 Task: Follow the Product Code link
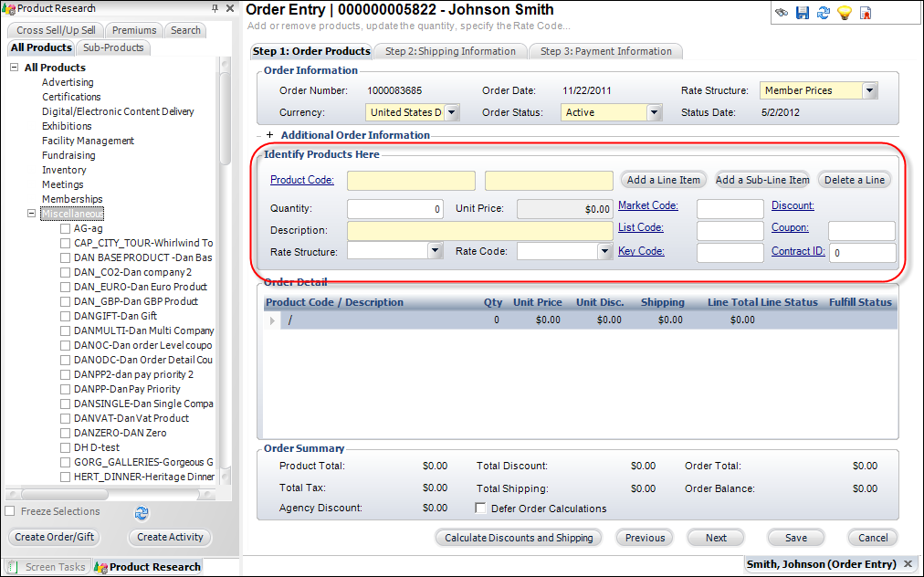(x=301, y=180)
